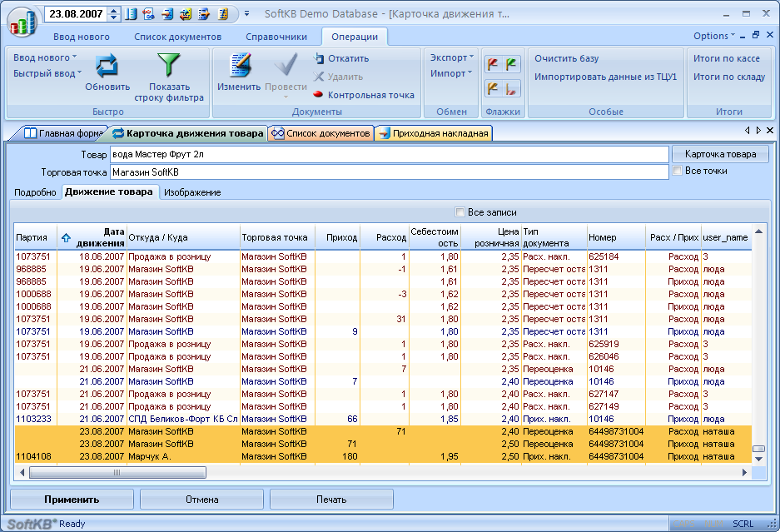The image size is (780, 532).
Task: Click the document with glasses quick access icon
Action: pyautogui.click(x=149, y=14)
